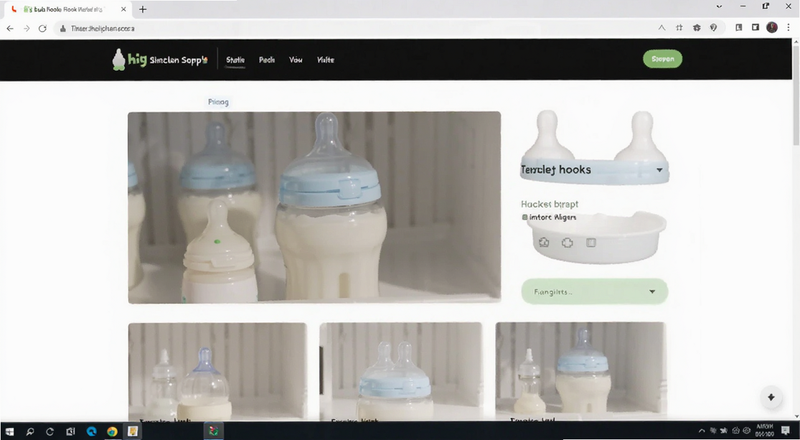800x440 pixels.
Task: Click the 'Simclen Sopp's' site title
Action: [x=179, y=60]
